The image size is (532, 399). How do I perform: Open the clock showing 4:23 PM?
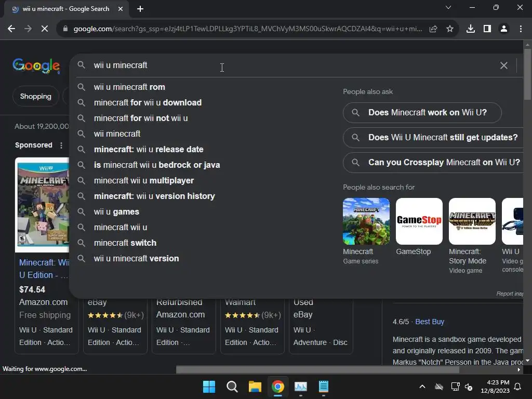tap(495, 387)
